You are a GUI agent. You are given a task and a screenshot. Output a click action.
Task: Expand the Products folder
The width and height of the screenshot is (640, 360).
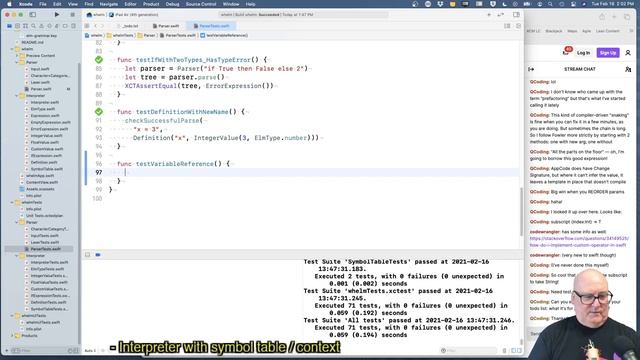(12, 336)
